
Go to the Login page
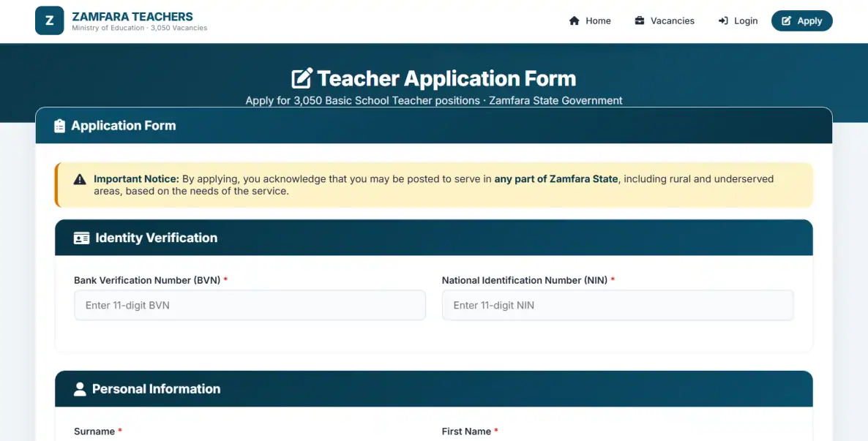tap(738, 20)
